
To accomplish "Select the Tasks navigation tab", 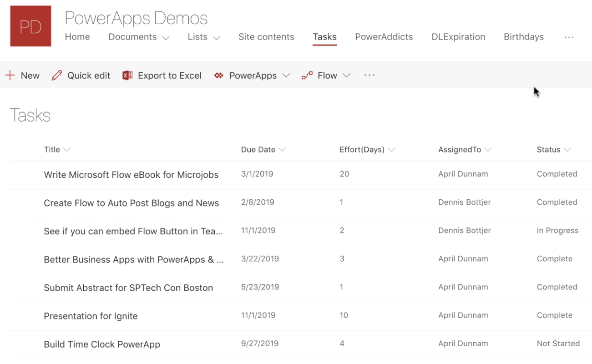I will [x=324, y=37].
